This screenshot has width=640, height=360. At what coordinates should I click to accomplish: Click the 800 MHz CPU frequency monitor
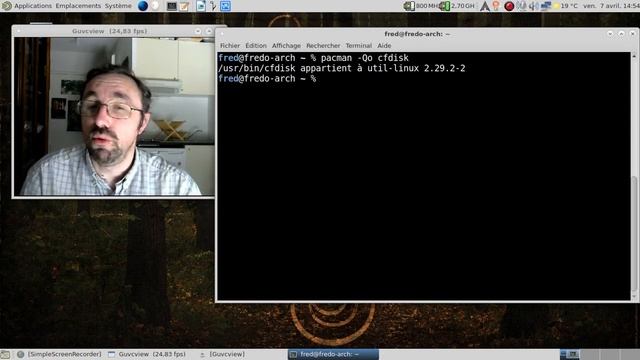[420, 6]
